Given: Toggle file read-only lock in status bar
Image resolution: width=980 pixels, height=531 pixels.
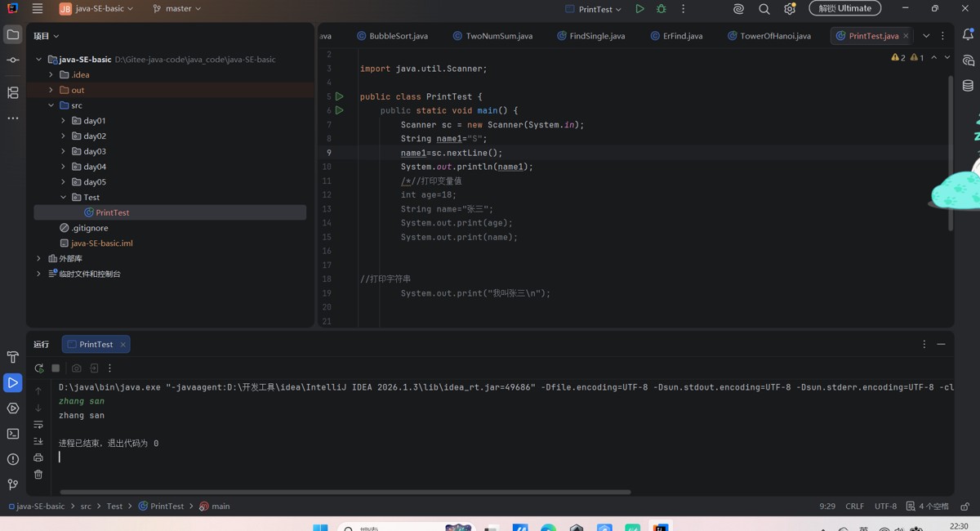Looking at the screenshot, I should [x=964, y=506].
